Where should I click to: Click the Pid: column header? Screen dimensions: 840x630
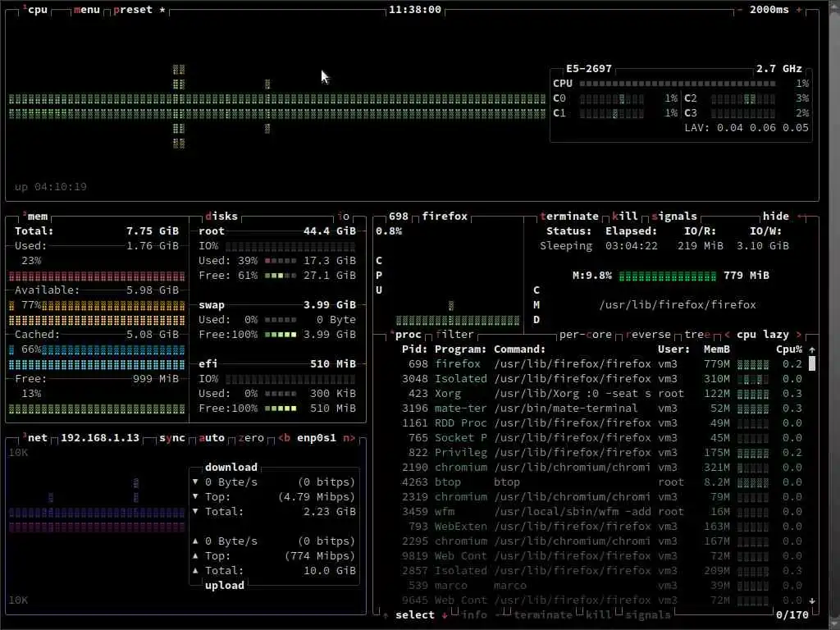(x=414, y=349)
